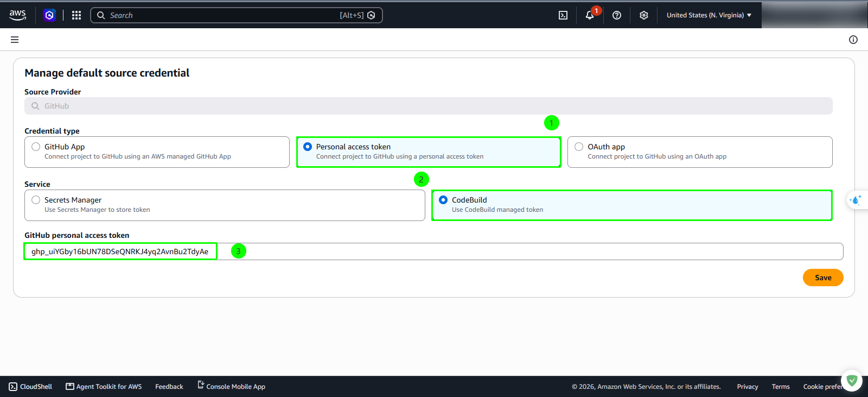Open the Terms link

click(x=781, y=387)
